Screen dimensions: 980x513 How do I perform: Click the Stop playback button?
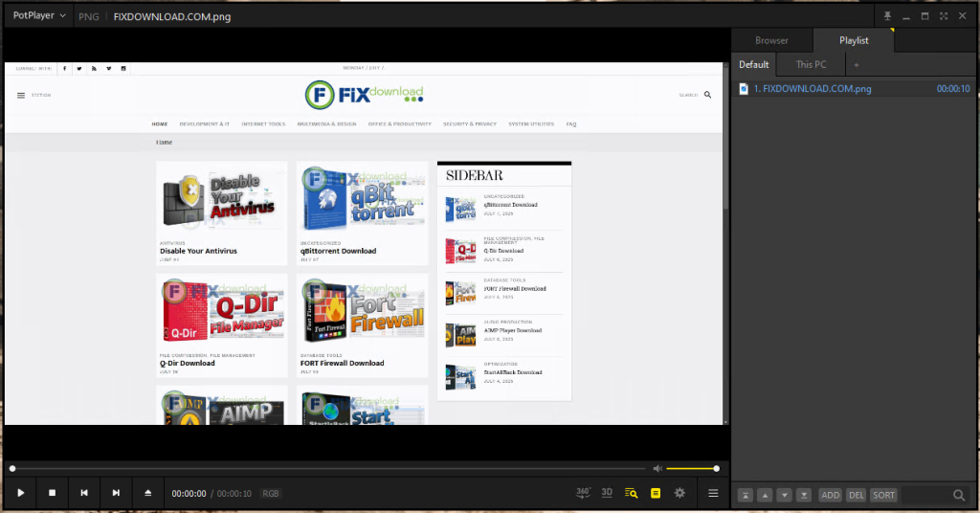point(53,493)
